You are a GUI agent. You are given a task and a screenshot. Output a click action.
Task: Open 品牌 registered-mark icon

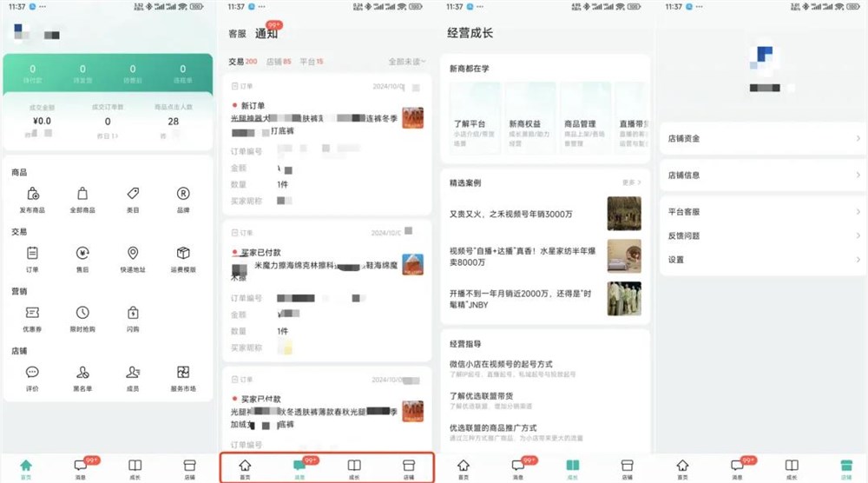[x=183, y=194]
